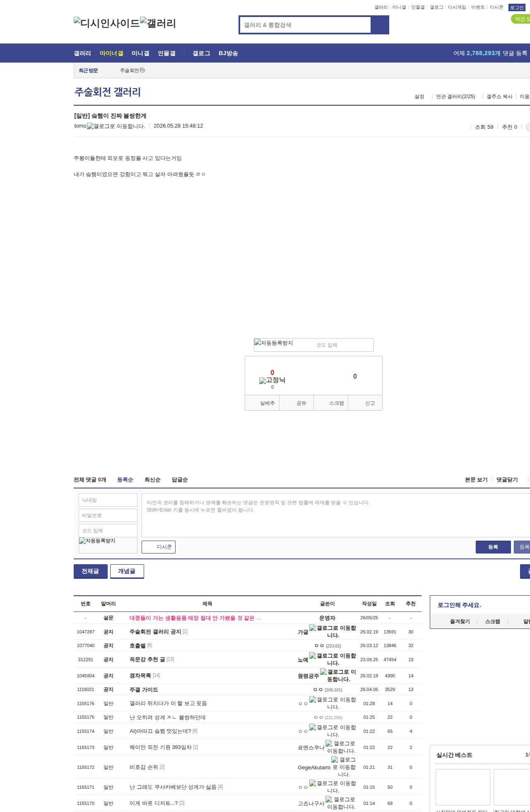
Task: Open 갤로그 in main navigation
Action: [x=201, y=53]
